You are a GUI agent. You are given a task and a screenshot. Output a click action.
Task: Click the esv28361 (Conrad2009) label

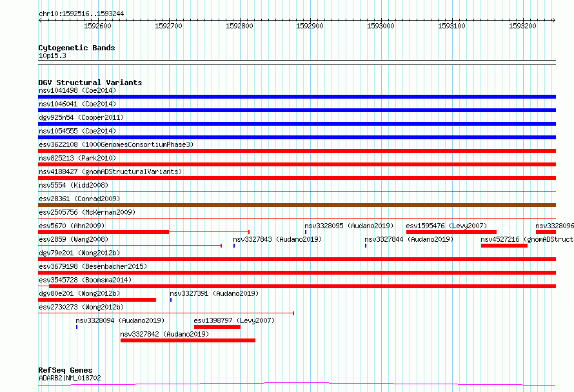pos(79,199)
